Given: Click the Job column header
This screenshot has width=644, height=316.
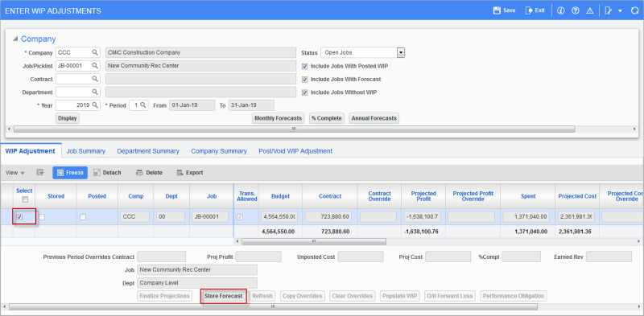Looking at the screenshot, I should tap(212, 196).
